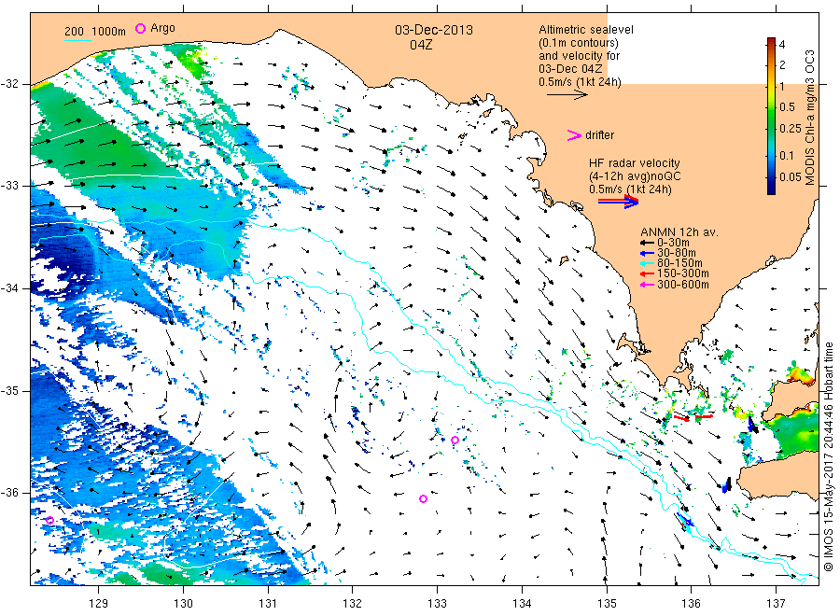Click the red 150-300m legend arrow
The height and width of the screenshot is (616, 840).
[647, 274]
